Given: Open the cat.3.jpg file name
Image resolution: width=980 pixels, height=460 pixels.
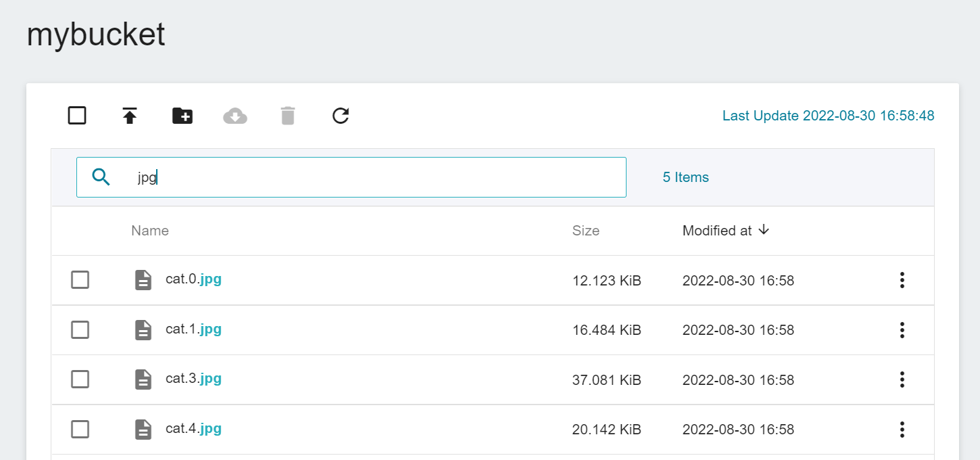Looking at the screenshot, I should point(193,379).
